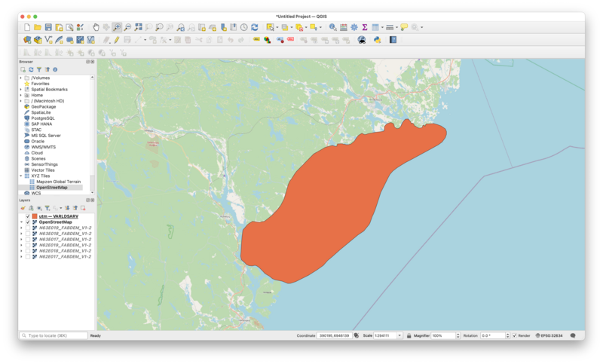
Task: Select the PostgreSQL entry in Browser
Action: tap(42, 118)
